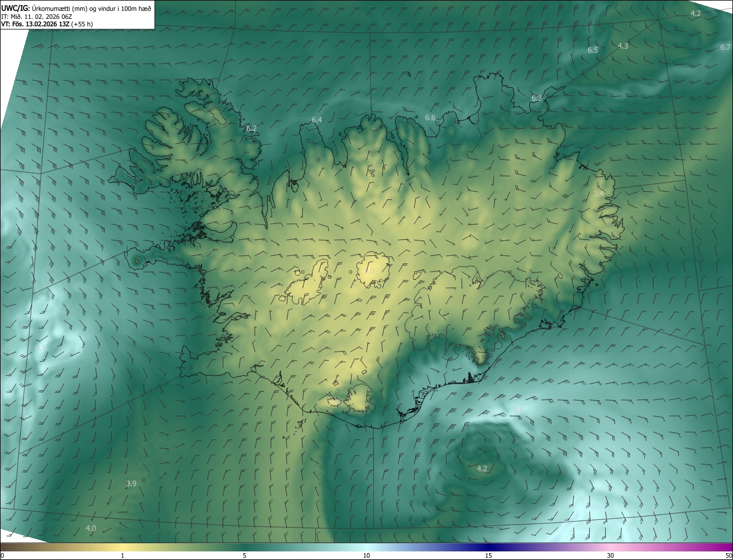Viewport: 733px width, 560px height.
Task: Select the 4.3 value label on the map
Action: click(623, 46)
